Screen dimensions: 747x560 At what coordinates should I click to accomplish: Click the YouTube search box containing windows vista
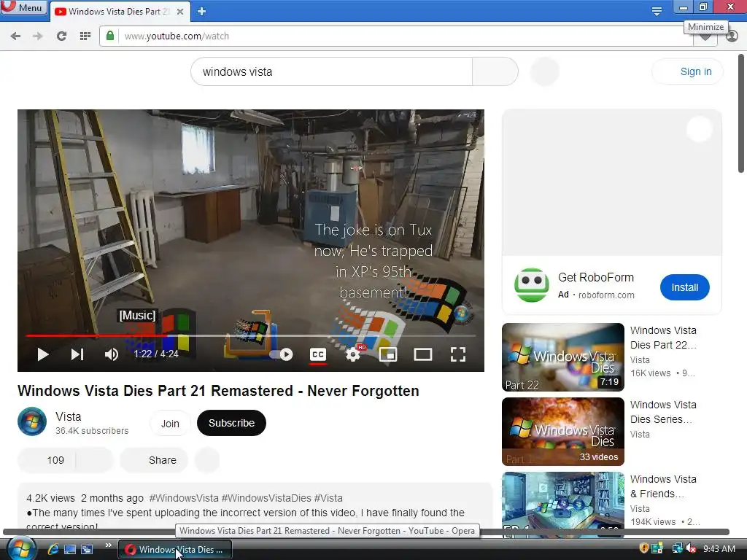[x=332, y=72]
